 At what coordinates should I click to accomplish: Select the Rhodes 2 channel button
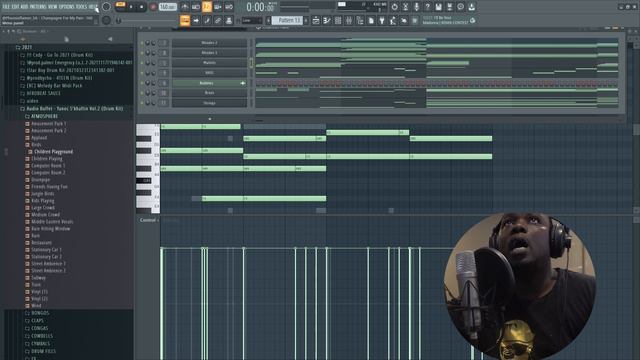(x=209, y=43)
